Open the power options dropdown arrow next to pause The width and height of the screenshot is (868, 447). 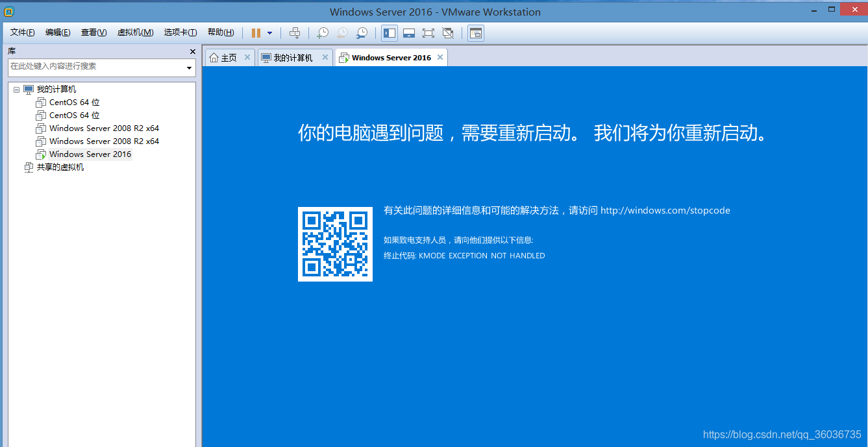pyautogui.click(x=269, y=32)
